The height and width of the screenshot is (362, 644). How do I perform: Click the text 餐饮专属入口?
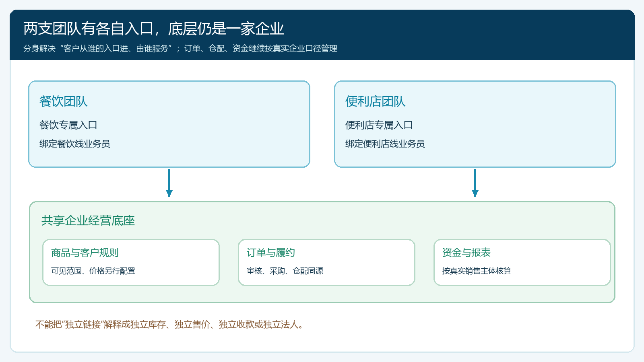click(x=68, y=125)
